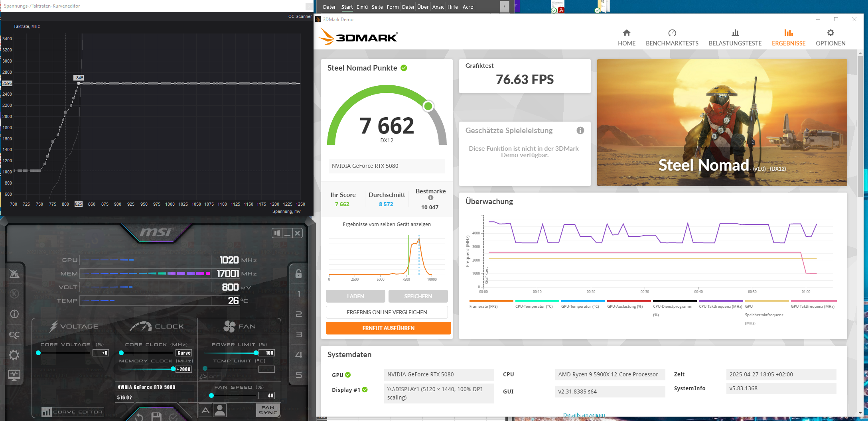Apply settings with the checkmark icon
Screen dimensions: 868x421
point(173,417)
